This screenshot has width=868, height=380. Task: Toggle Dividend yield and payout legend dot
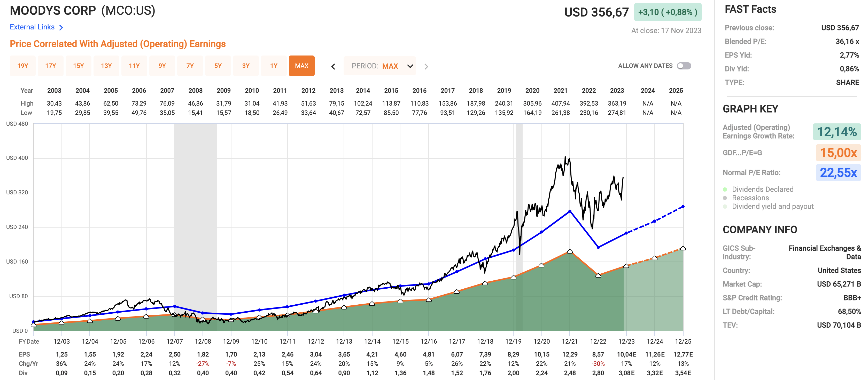point(725,207)
